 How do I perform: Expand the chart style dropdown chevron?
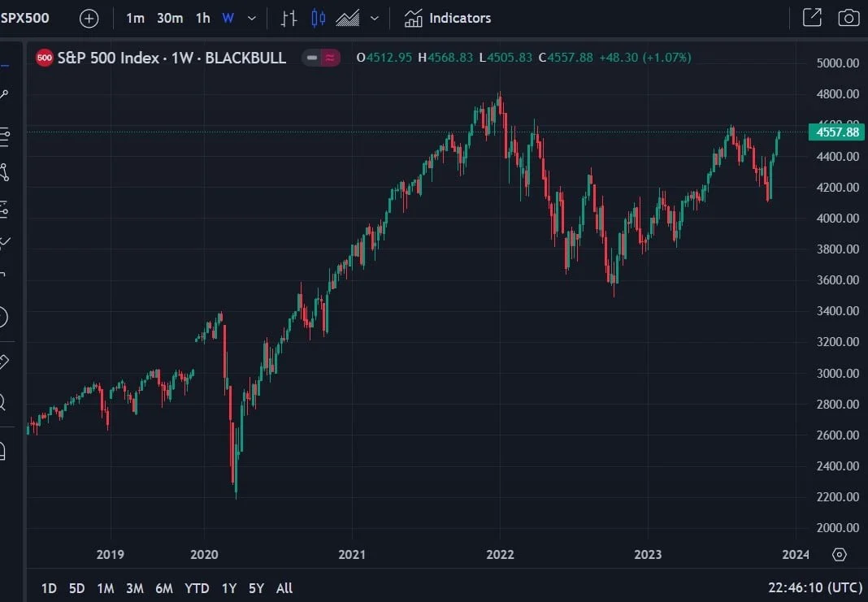click(x=375, y=18)
